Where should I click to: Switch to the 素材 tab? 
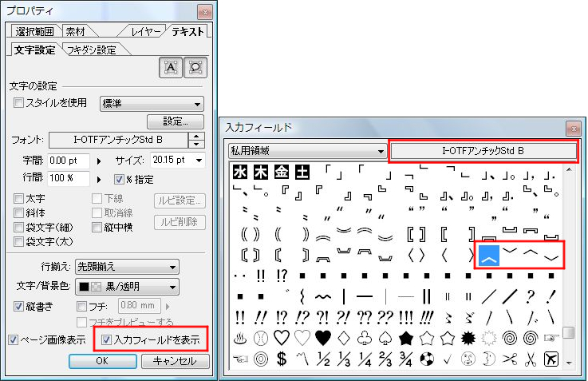pos(76,31)
